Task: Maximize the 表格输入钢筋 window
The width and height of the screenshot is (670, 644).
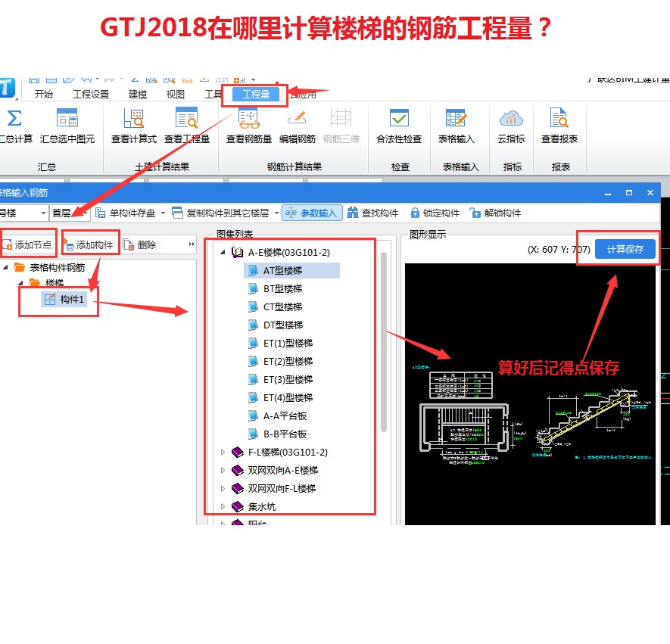Action: click(629, 193)
